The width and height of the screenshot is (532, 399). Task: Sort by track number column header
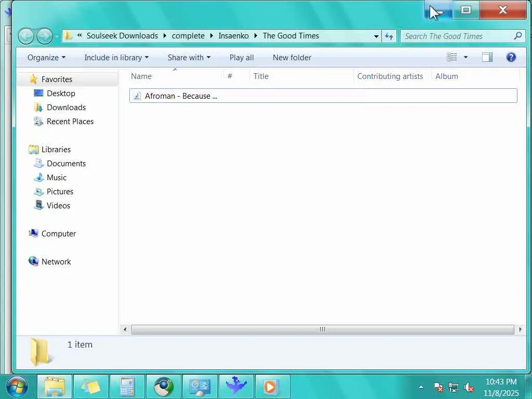pos(236,76)
